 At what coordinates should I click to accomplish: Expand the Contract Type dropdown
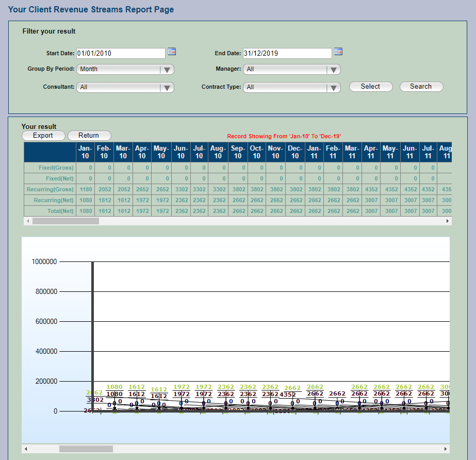pos(292,88)
